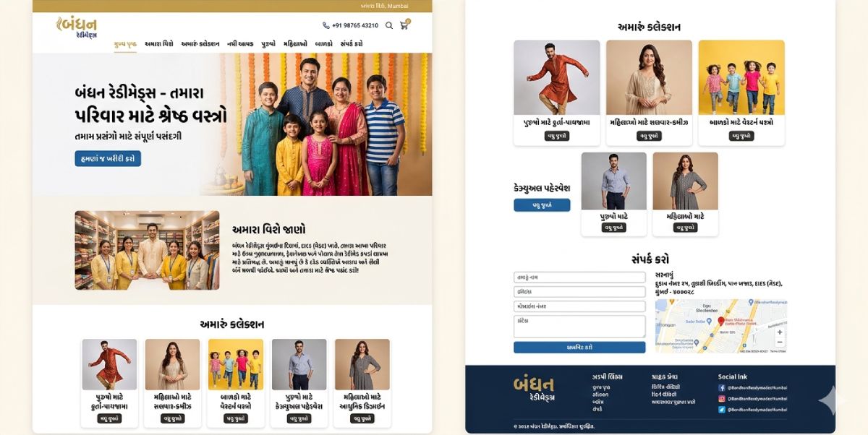Click the બંધન રેડીમેડ્સ logo in header

[77, 27]
